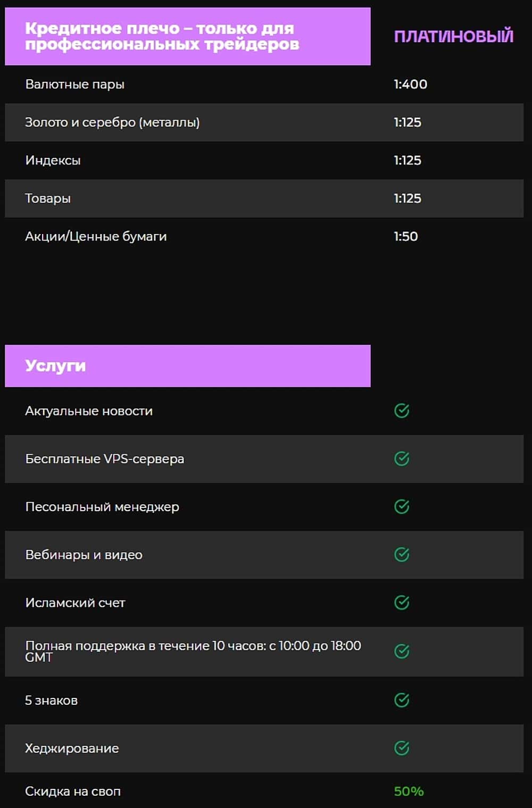The image size is (532, 808).
Task: Click the Индексы row label
Action: (53, 160)
